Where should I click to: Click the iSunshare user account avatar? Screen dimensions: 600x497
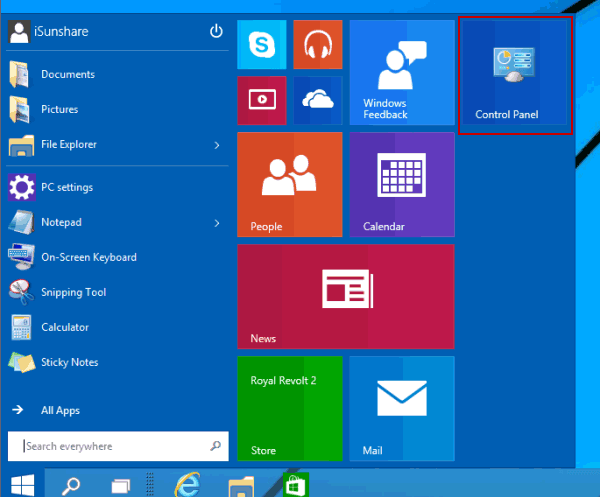click(x=19, y=31)
